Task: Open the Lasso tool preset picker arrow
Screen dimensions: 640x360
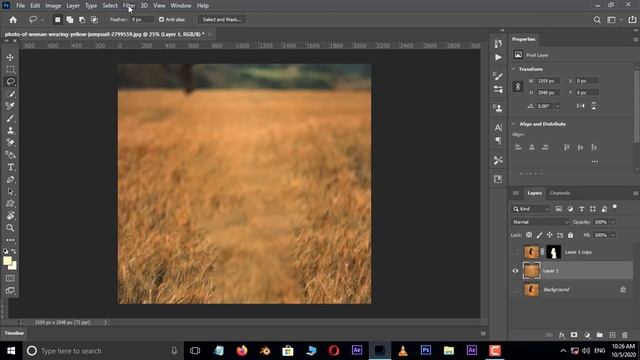Action: tap(42, 20)
